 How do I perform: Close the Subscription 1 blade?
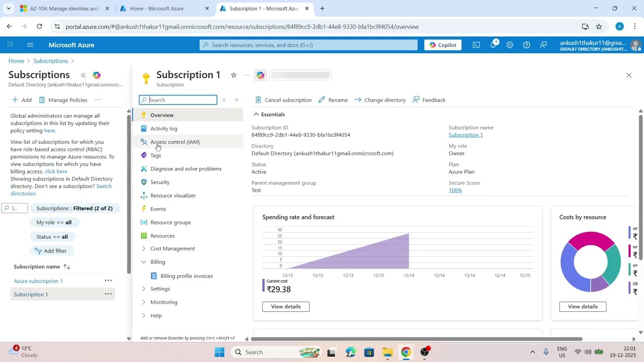629,75
